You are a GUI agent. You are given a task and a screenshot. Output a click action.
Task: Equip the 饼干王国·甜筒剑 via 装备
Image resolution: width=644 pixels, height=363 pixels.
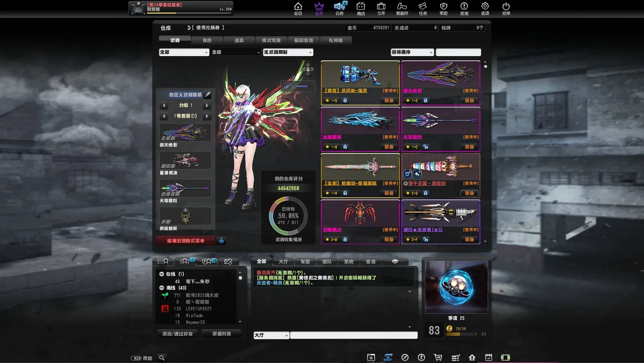tap(469, 193)
